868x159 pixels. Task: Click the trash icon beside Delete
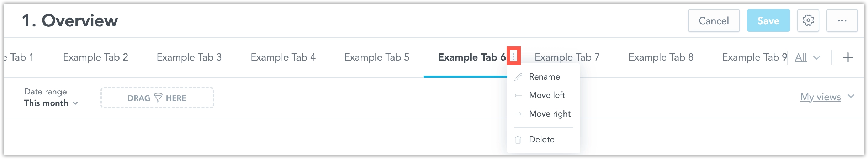pos(518,140)
